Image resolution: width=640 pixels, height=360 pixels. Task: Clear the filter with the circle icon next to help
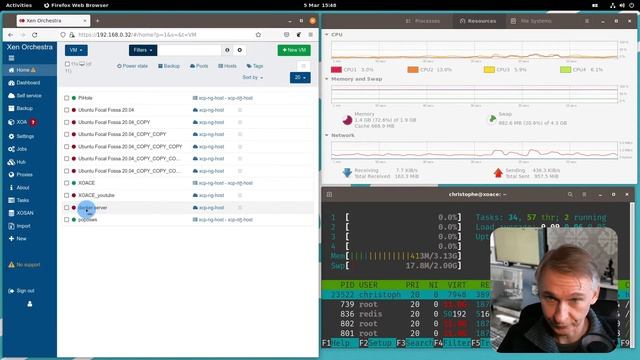(x=240, y=50)
